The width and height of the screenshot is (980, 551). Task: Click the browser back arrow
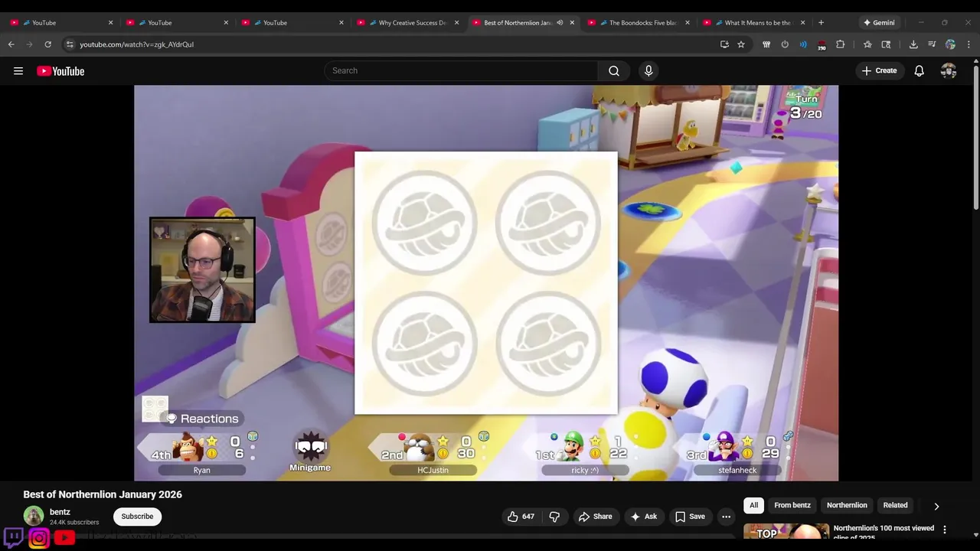(11, 44)
